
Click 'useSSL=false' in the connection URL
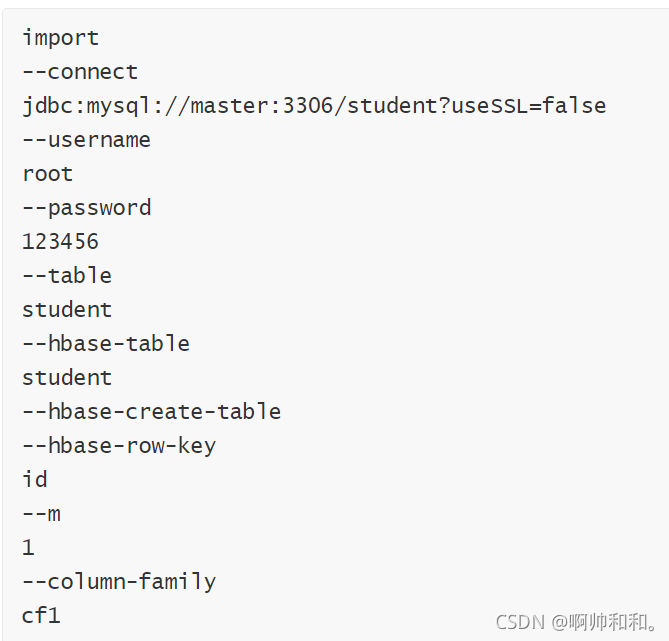[x=529, y=106]
